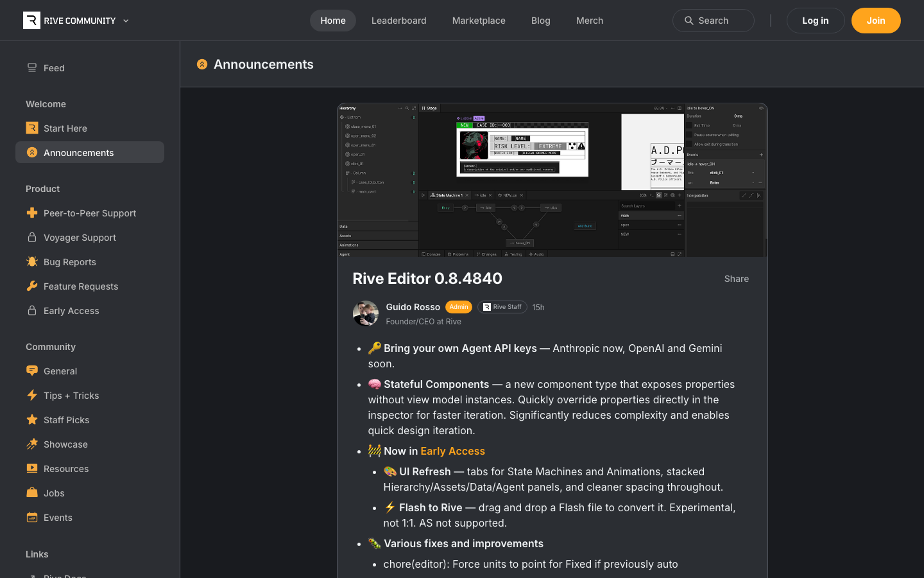Image resolution: width=924 pixels, height=578 pixels.
Task: Click the Jobs bag icon
Action: click(x=32, y=493)
